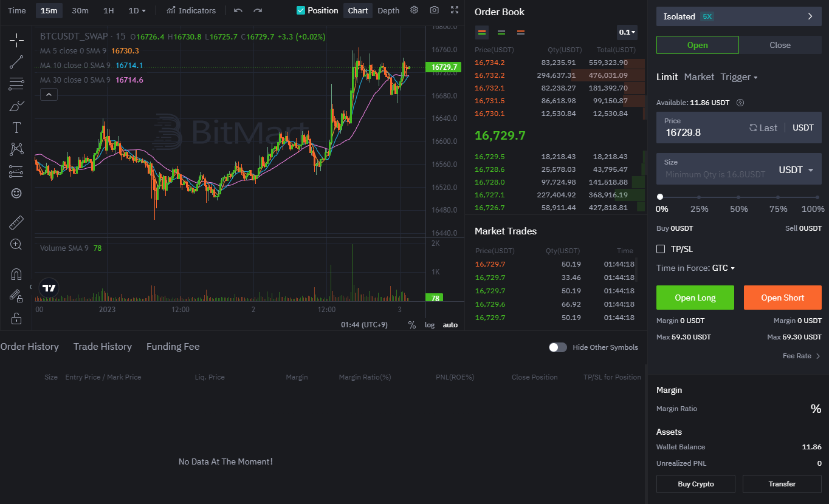Open the chart patterns tool
The image size is (829, 504).
[x=16, y=149]
